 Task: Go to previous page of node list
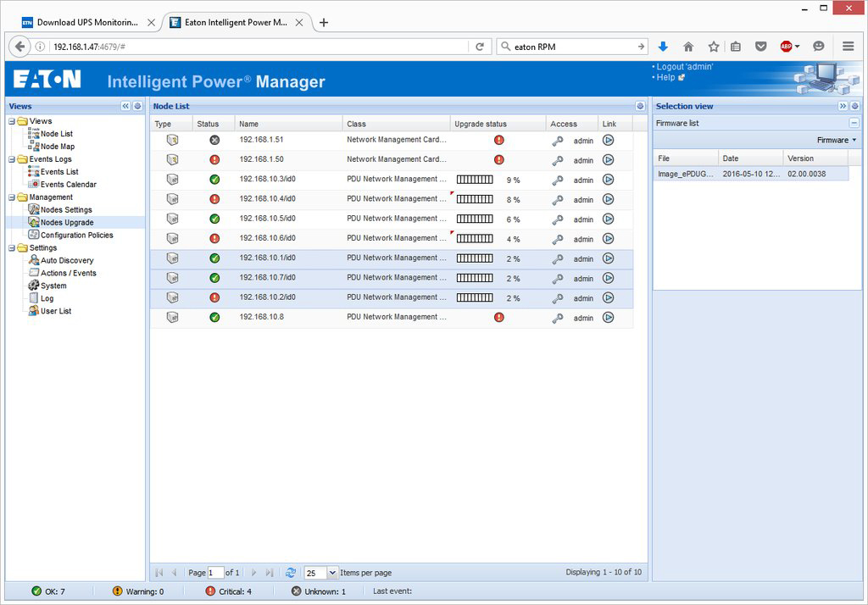[175, 572]
